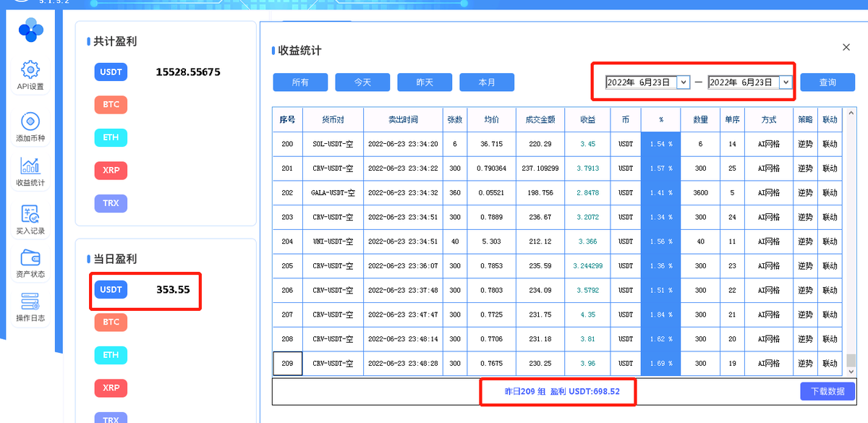
Task: Click profit value 3.244299
Action: pos(587,266)
